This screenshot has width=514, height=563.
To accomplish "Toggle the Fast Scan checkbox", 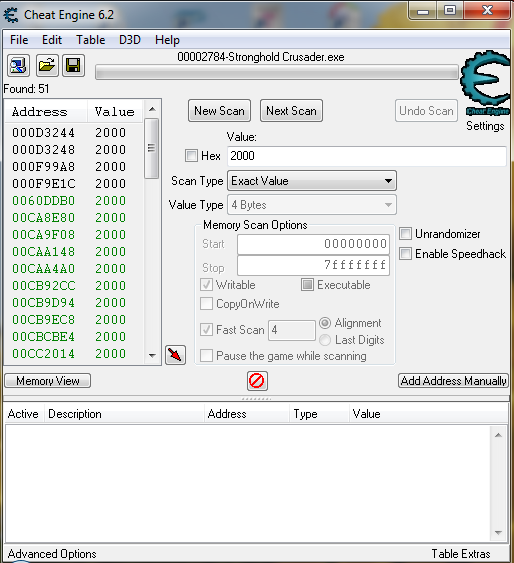I will pos(206,330).
